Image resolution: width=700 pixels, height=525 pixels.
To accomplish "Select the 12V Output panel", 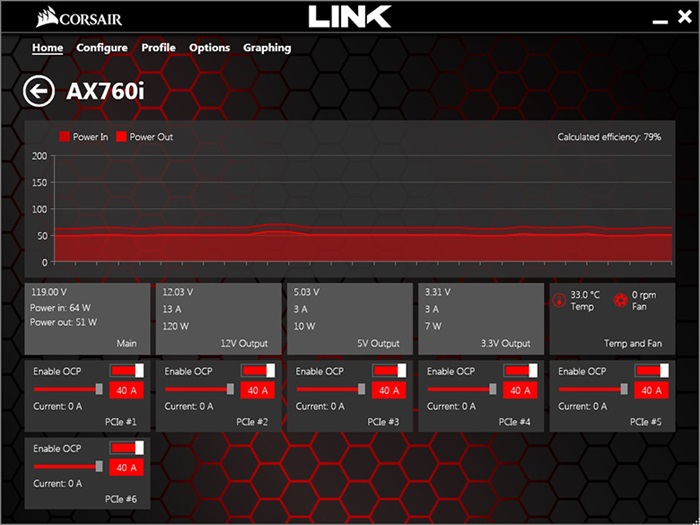I will coord(219,319).
